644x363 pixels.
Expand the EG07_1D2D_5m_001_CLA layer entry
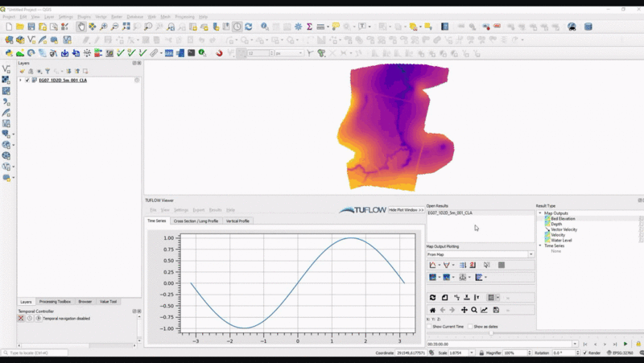tap(20, 80)
